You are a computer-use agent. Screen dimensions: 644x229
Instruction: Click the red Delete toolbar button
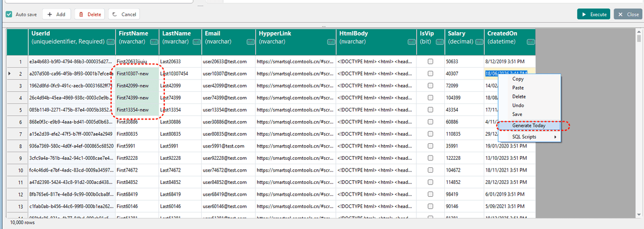[x=90, y=14]
